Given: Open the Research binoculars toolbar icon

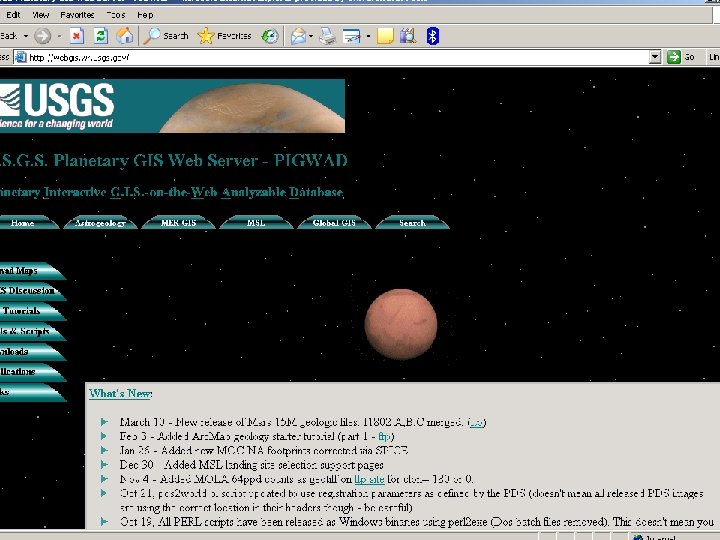Looking at the screenshot, I should coord(408,36).
